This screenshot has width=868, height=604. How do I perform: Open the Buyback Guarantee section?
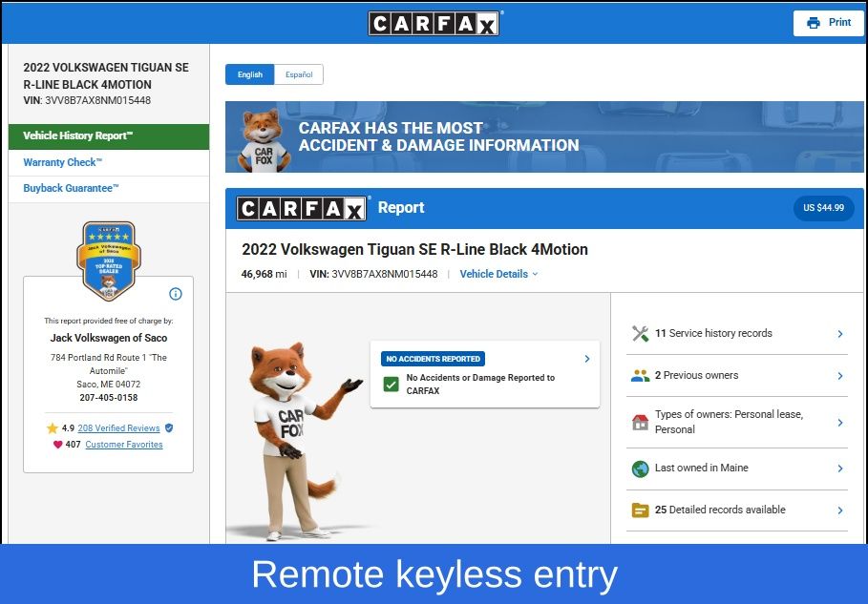pos(71,189)
